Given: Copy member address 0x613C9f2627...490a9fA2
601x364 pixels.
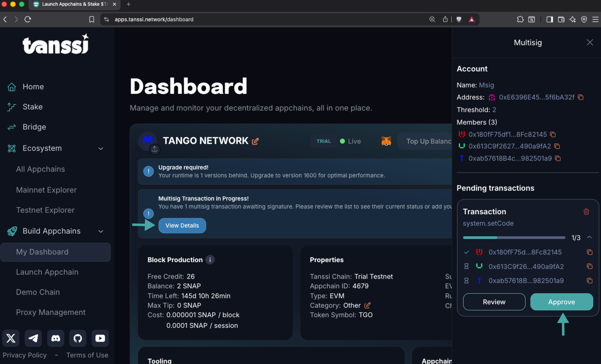Looking at the screenshot, I should 557,146.
